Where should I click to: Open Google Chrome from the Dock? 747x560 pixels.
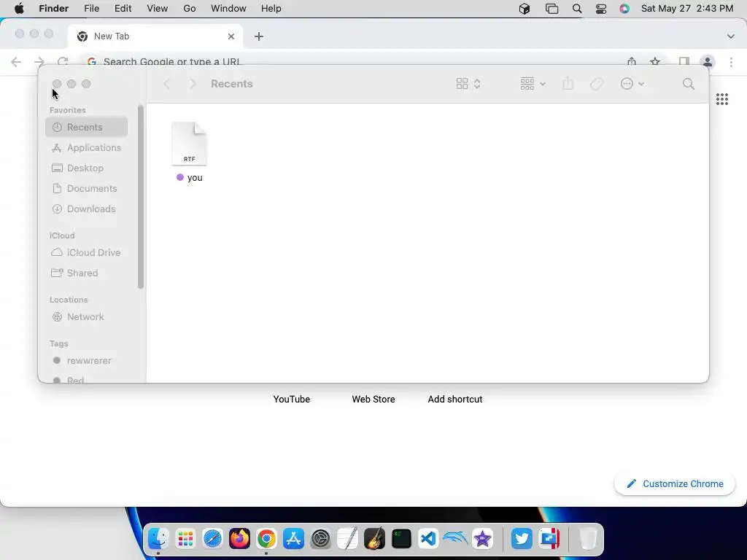pos(266,539)
